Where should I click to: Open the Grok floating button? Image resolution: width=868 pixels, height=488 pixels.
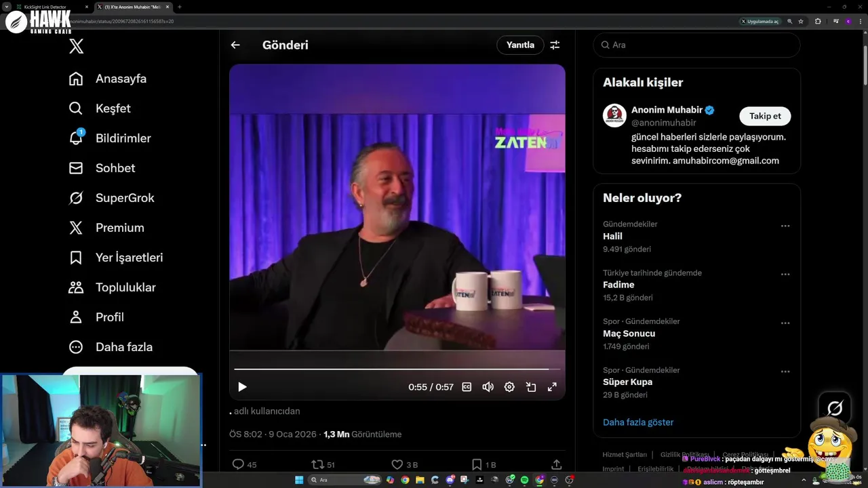(x=835, y=408)
